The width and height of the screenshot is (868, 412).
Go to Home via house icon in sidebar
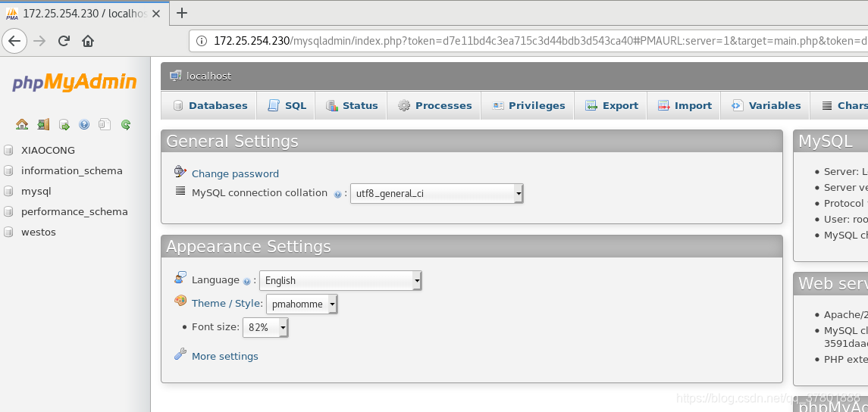point(22,124)
